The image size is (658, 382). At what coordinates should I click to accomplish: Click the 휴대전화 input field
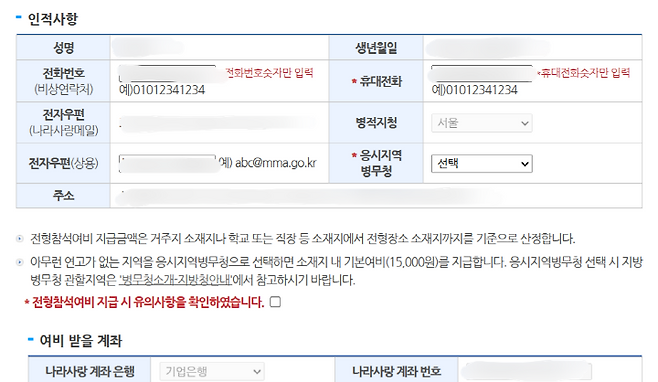point(482,73)
